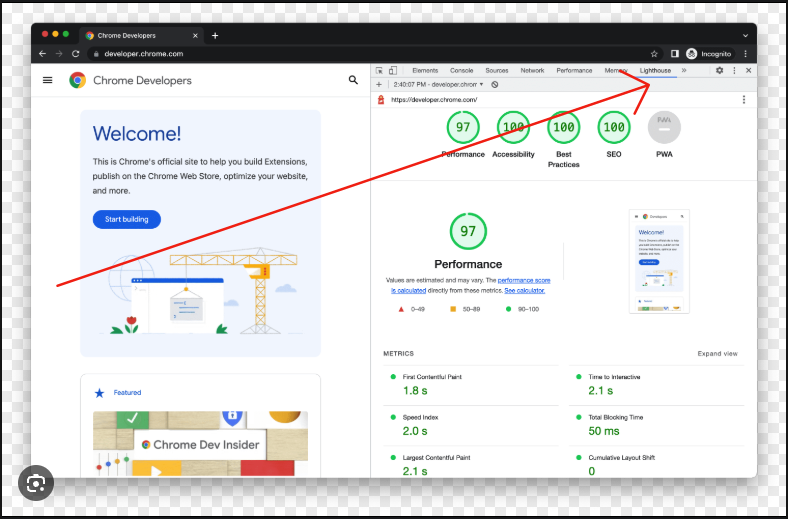The width and height of the screenshot is (788, 519).
Task: Toggle the browser side panel icon
Action: [674, 54]
